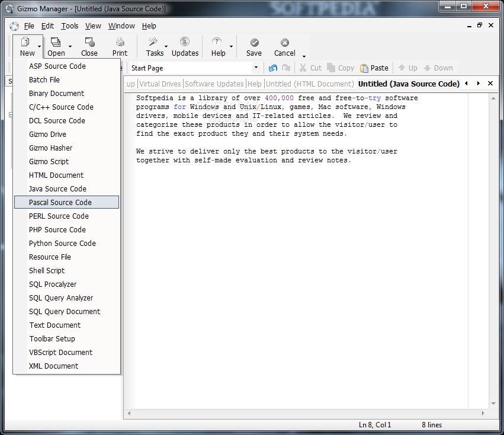This screenshot has width=504, height=435.
Task: Click the Down arrow button
Action: [438, 68]
